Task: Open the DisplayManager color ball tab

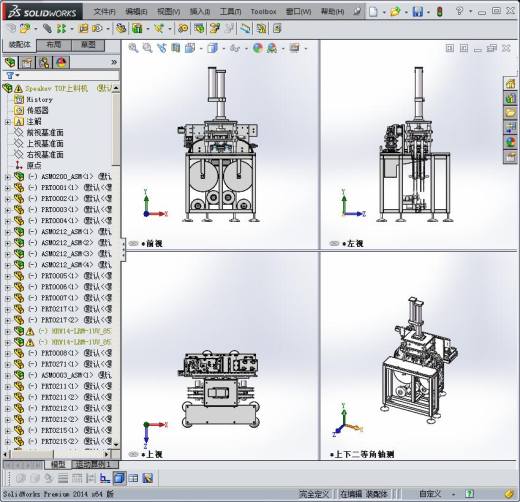Action: [61, 62]
